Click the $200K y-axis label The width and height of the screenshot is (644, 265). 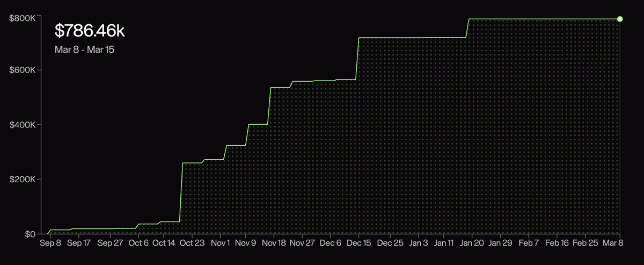coord(23,179)
